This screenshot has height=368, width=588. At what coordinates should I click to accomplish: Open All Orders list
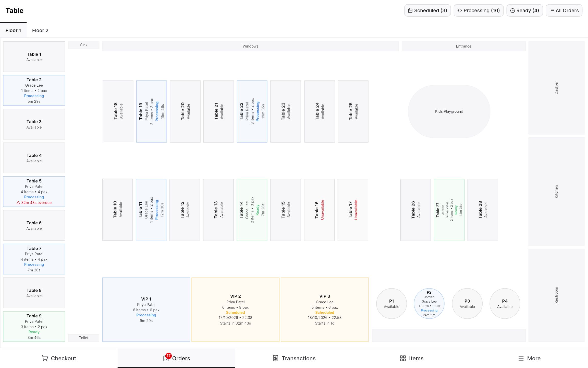point(564,10)
